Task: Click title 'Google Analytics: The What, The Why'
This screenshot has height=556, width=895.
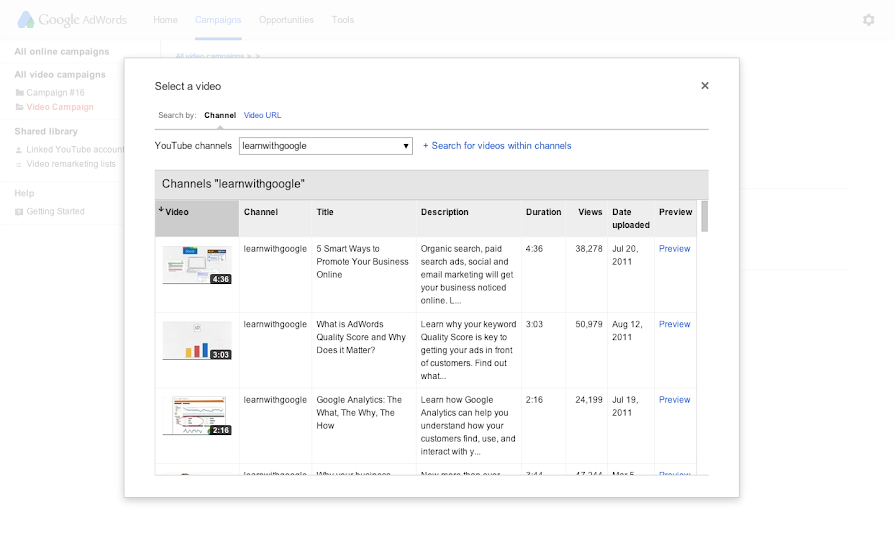Action: (x=359, y=413)
